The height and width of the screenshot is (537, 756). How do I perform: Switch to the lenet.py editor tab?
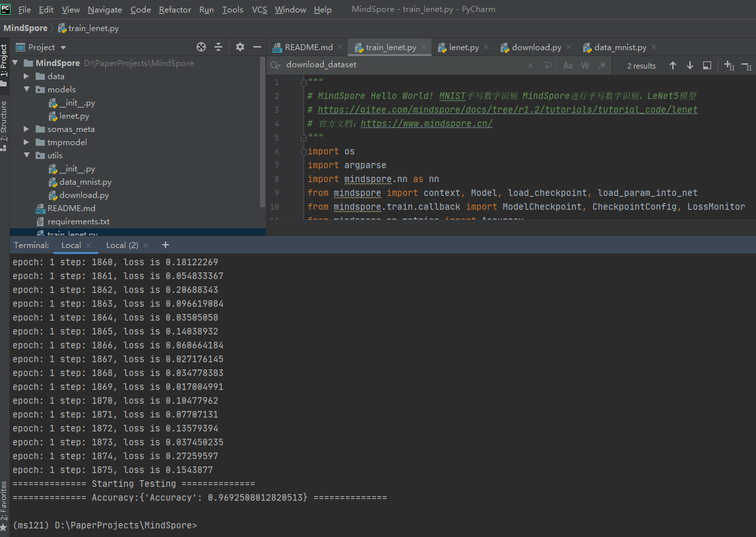click(x=463, y=47)
